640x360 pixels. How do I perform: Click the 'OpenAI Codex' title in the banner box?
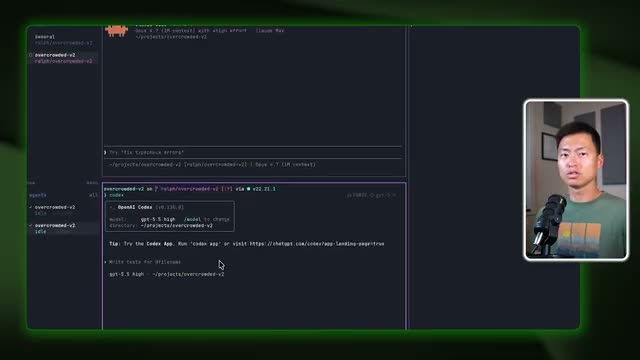135,207
